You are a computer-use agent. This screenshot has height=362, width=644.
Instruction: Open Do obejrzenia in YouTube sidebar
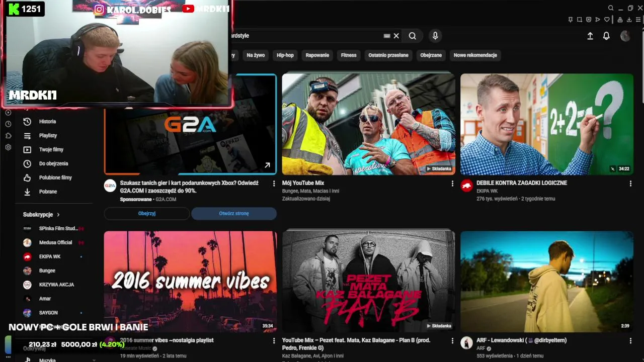tap(54, 164)
